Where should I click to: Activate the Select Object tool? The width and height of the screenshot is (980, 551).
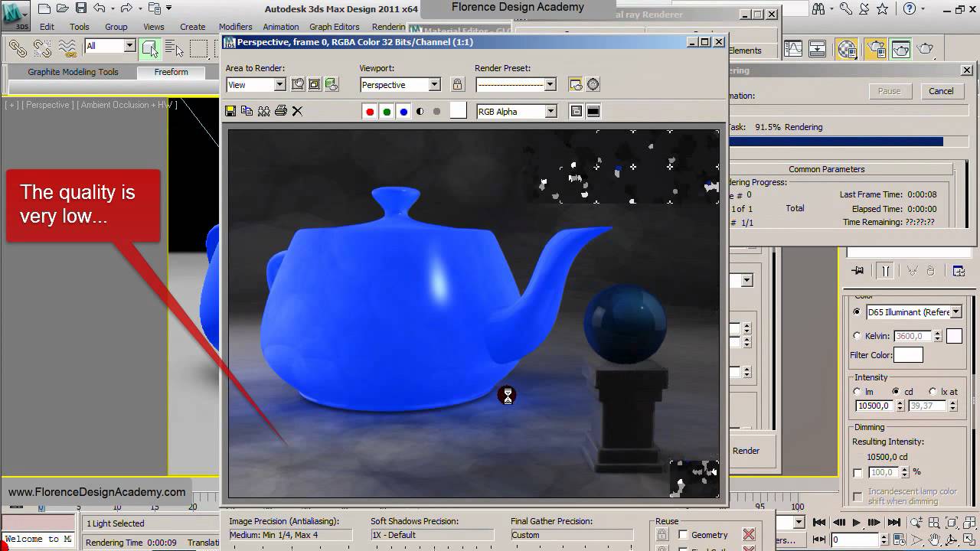coord(150,49)
